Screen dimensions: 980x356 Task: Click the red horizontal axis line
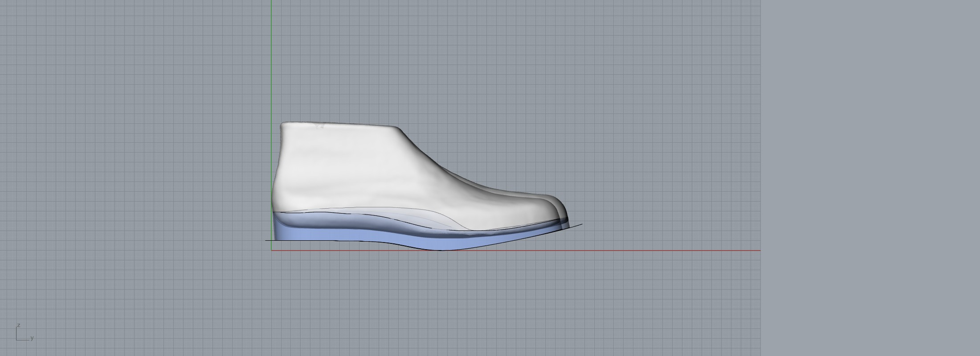[624, 251]
